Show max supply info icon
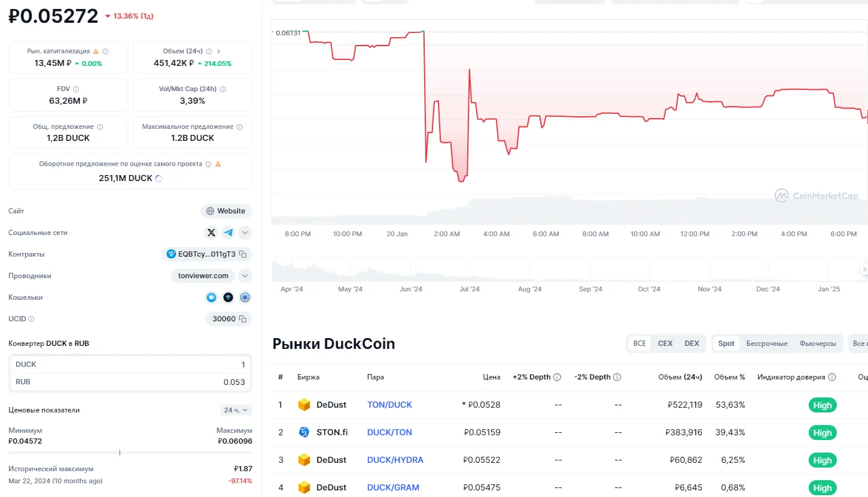 tap(240, 127)
